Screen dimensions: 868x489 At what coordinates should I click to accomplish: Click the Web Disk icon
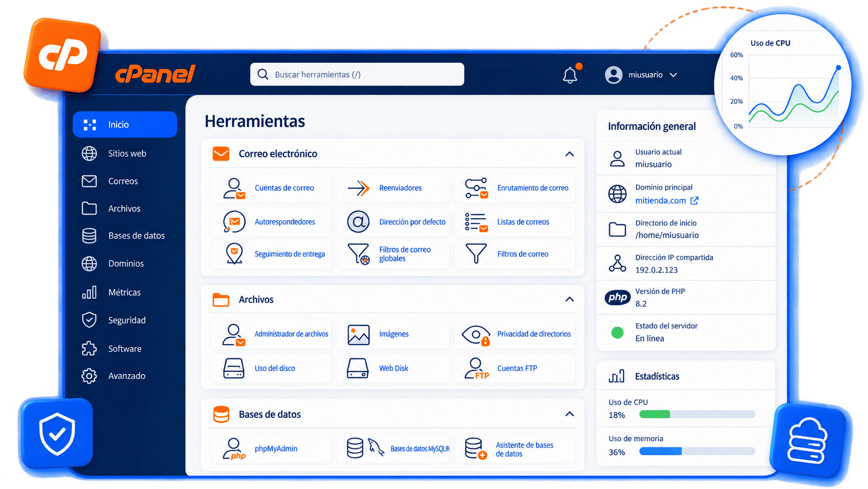[x=358, y=368]
